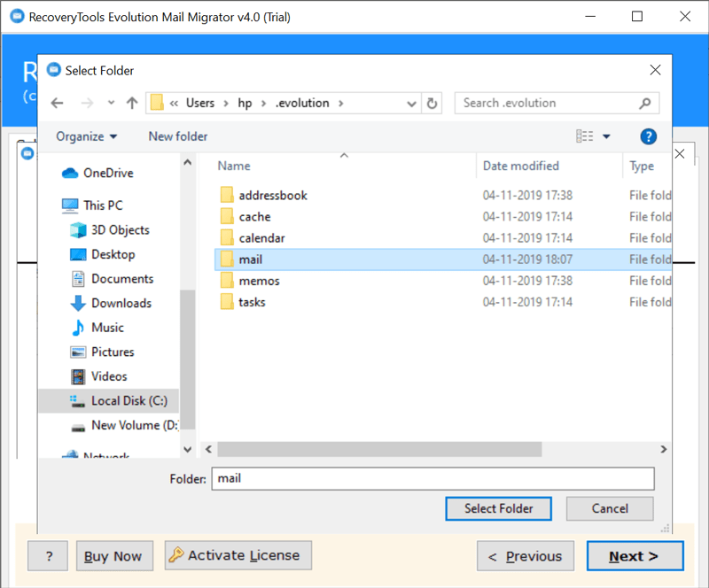Click the horizontal scrollbar thumb

click(x=379, y=449)
